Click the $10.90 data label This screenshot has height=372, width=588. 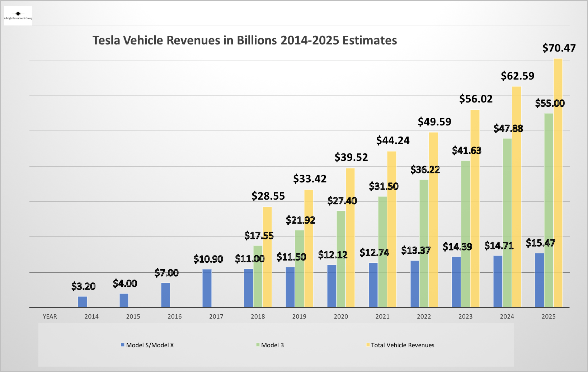208,259
